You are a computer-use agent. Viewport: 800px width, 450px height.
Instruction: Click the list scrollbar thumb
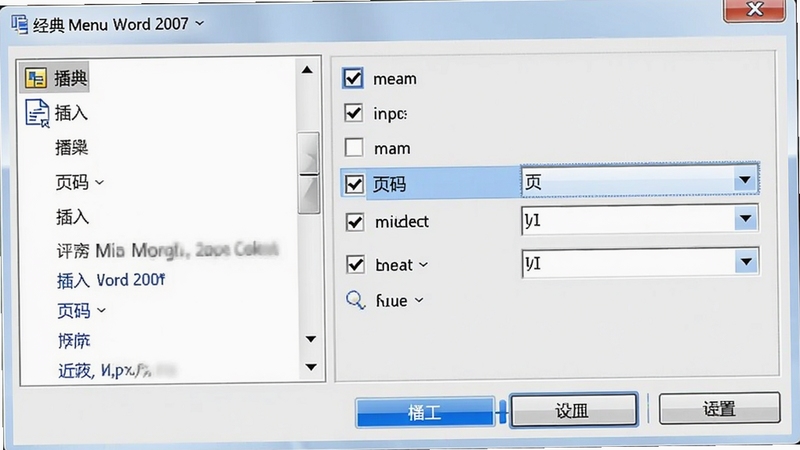click(309, 172)
